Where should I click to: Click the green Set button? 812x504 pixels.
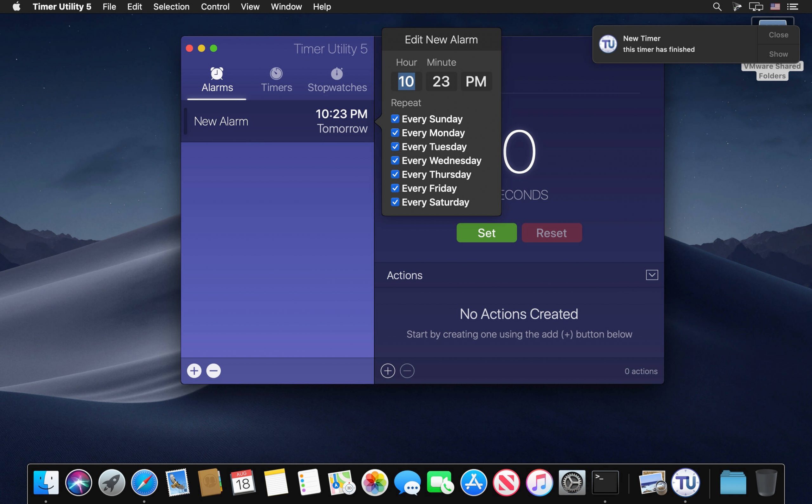pos(486,233)
